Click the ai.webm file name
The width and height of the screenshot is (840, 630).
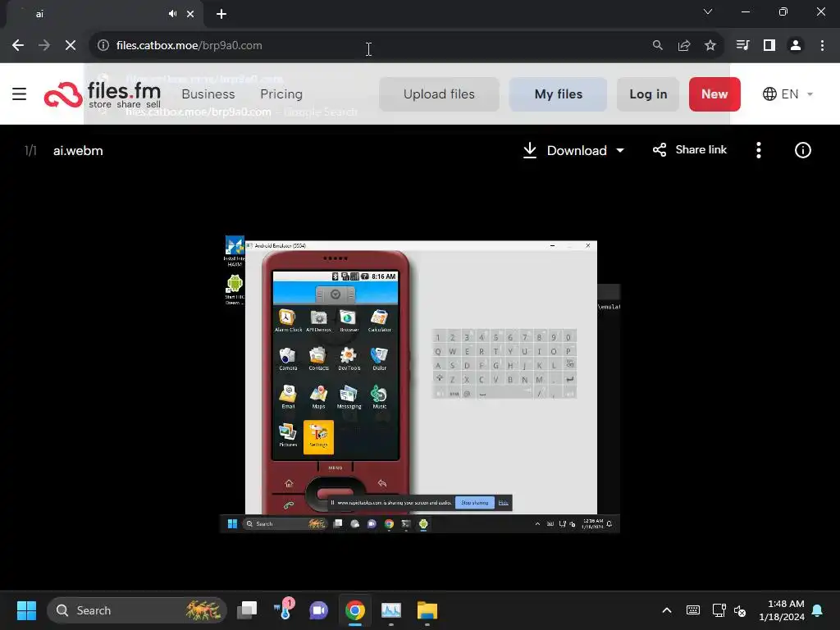pyautogui.click(x=78, y=151)
